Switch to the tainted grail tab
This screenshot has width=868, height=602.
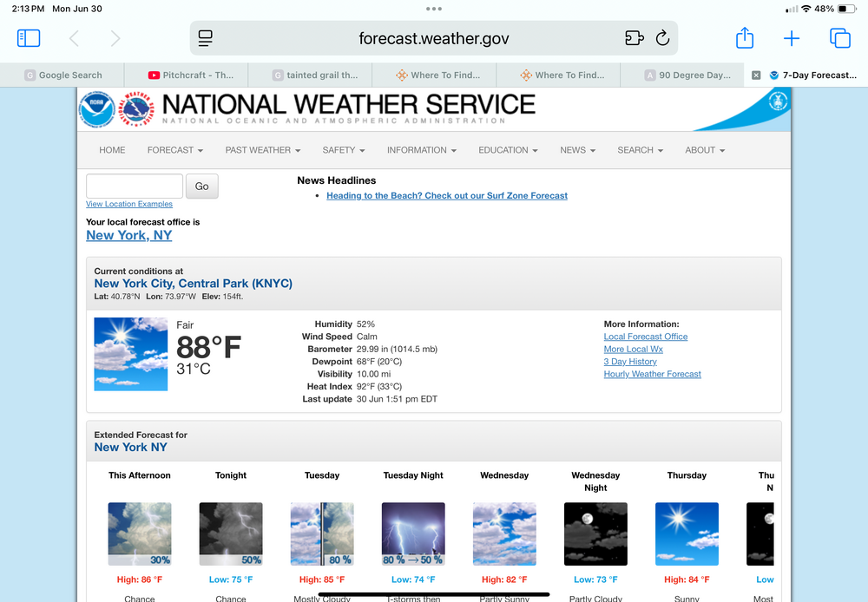click(x=311, y=75)
